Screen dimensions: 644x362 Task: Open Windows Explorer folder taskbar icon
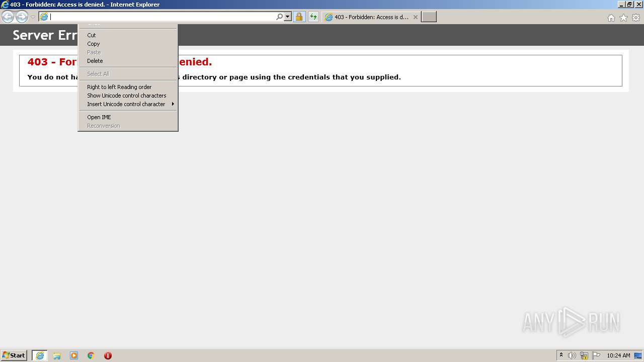[x=57, y=355]
